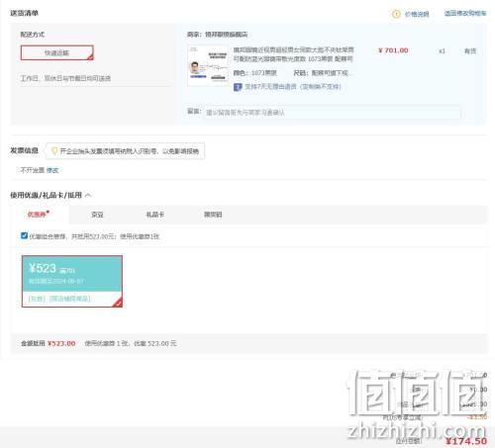Click 修改 next to 不开发票
This screenshot has height=448, width=495.
point(52,170)
